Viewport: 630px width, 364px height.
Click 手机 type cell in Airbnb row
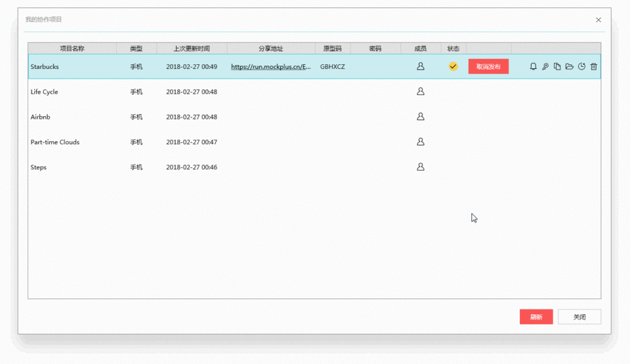(x=136, y=117)
